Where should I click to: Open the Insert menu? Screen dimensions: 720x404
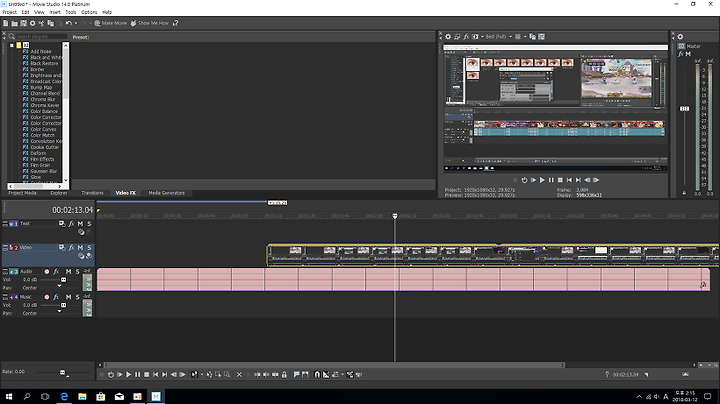tap(55, 12)
